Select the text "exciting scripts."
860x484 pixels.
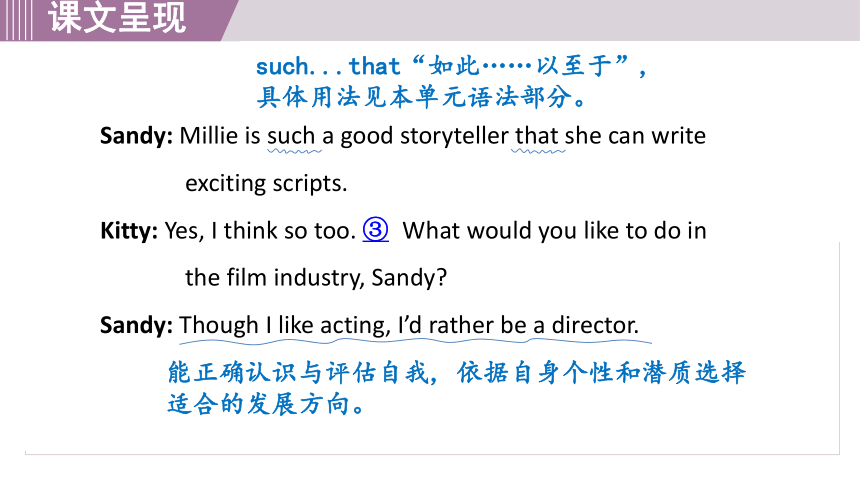pos(266,184)
